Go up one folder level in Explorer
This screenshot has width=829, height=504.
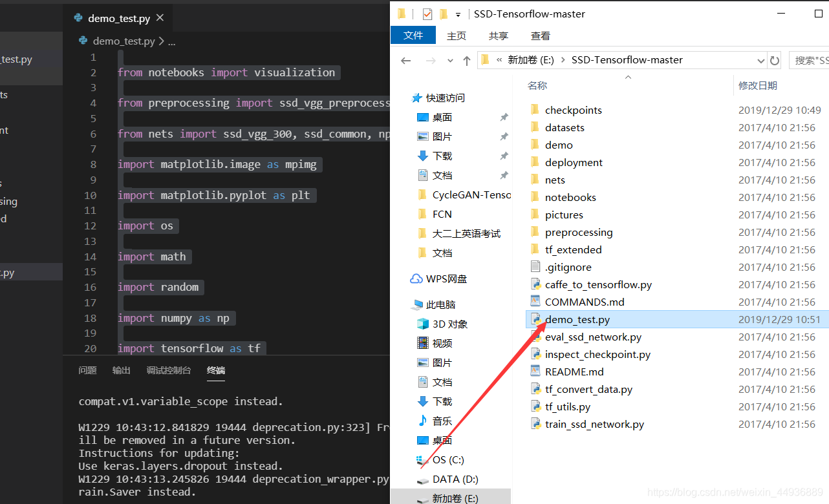pyautogui.click(x=467, y=60)
